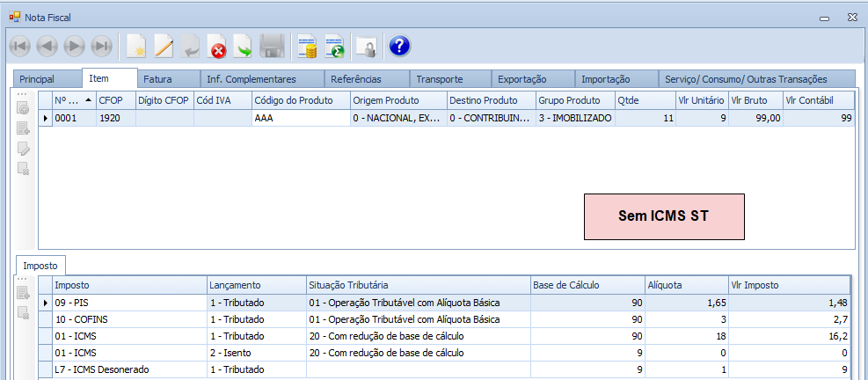Click the document with green arrow icon
Screen dimensions: 868x380
(243, 46)
